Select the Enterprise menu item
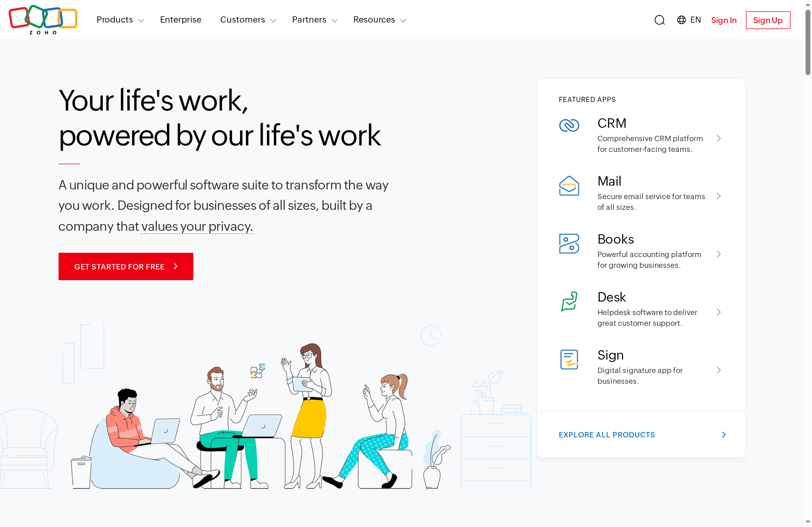Viewport: 812px width, 527px height. pos(180,20)
